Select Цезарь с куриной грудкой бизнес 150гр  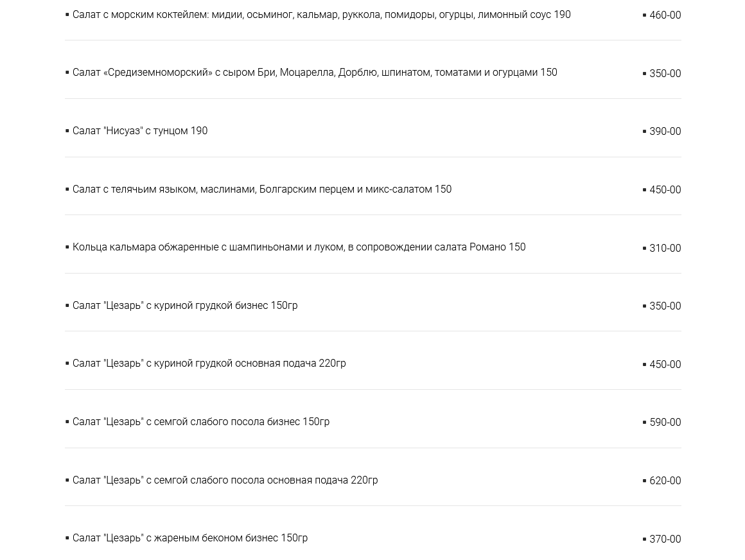click(x=185, y=306)
